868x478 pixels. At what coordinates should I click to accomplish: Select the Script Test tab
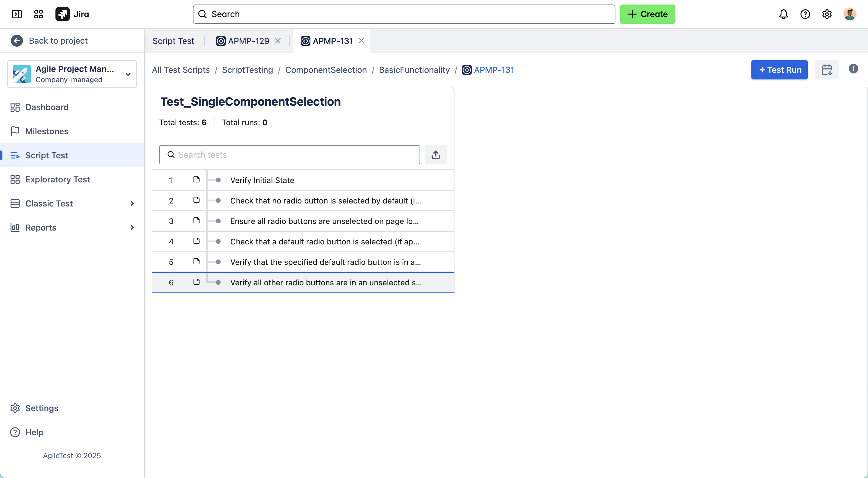pyautogui.click(x=173, y=41)
